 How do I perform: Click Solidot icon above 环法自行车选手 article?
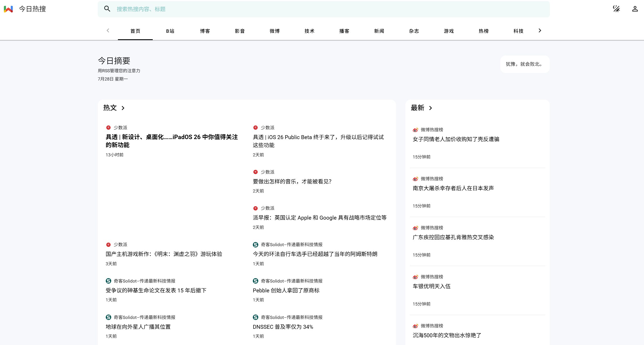tap(255, 245)
